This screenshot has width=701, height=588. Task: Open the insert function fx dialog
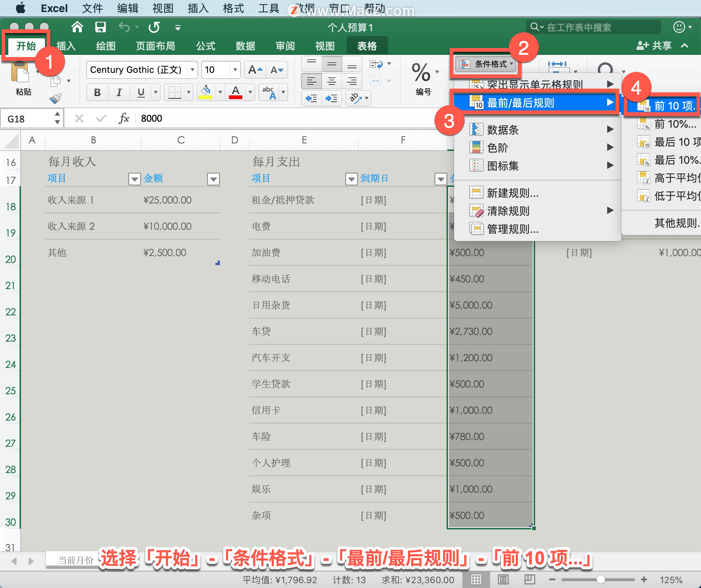coord(124,119)
